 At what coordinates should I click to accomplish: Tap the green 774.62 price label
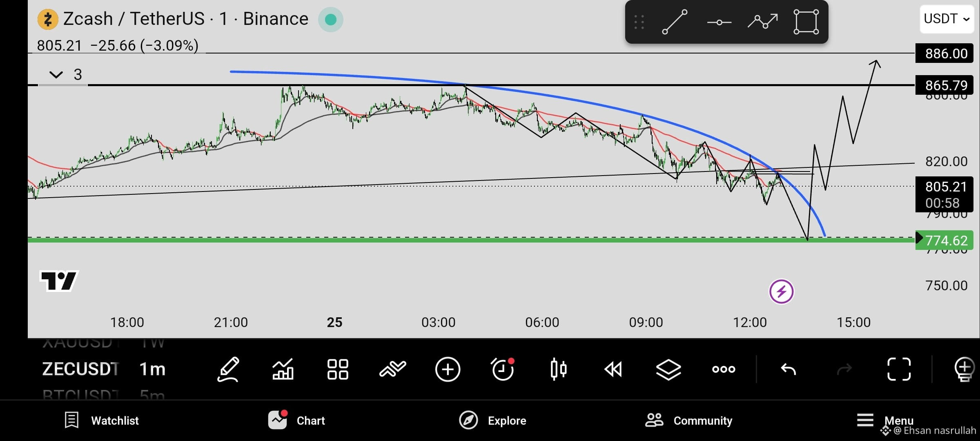pos(945,240)
